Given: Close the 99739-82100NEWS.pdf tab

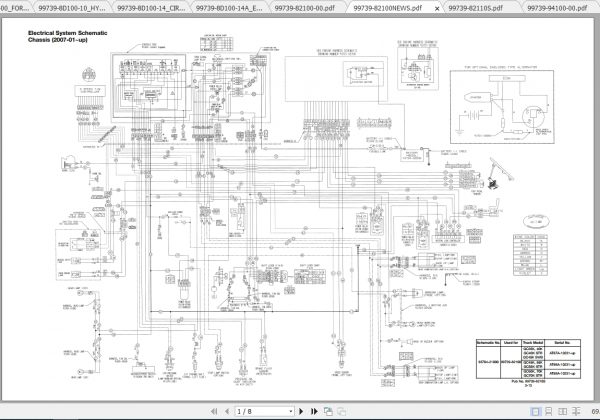Looking at the screenshot, I should click(x=437, y=8).
